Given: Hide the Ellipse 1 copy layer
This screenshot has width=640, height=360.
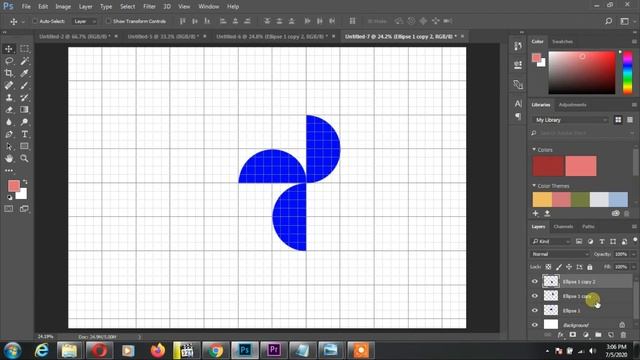Looking at the screenshot, I should [x=535, y=296].
